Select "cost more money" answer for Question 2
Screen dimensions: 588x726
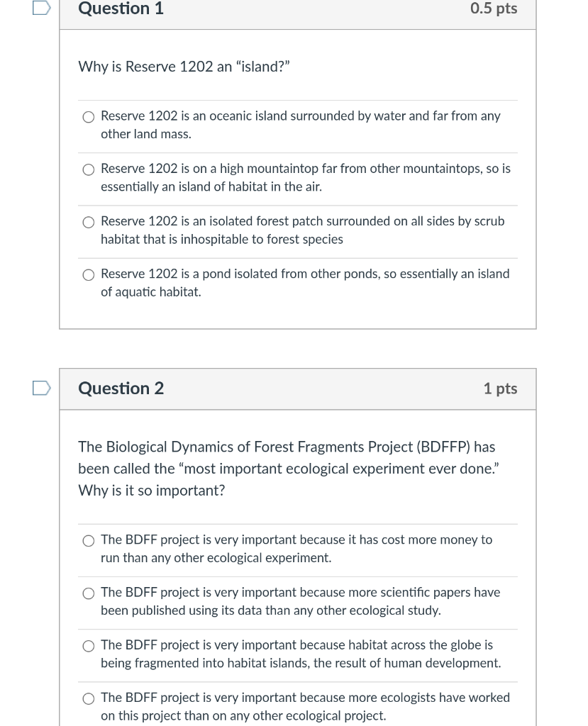[88, 540]
